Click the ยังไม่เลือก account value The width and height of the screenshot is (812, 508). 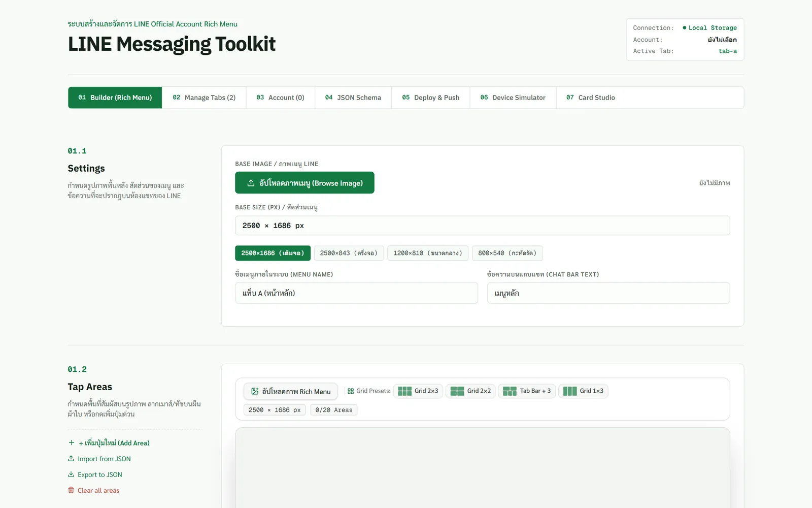(x=722, y=40)
